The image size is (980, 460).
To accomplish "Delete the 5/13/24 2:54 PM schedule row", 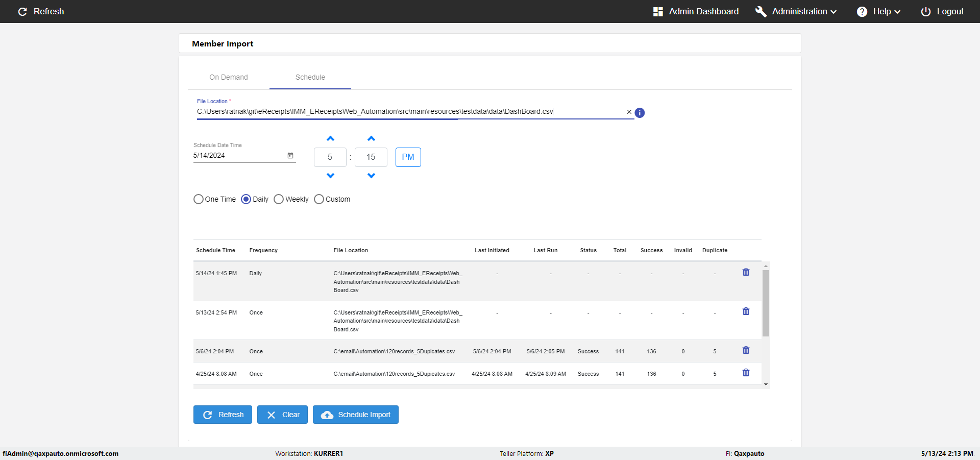I will [x=746, y=311].
